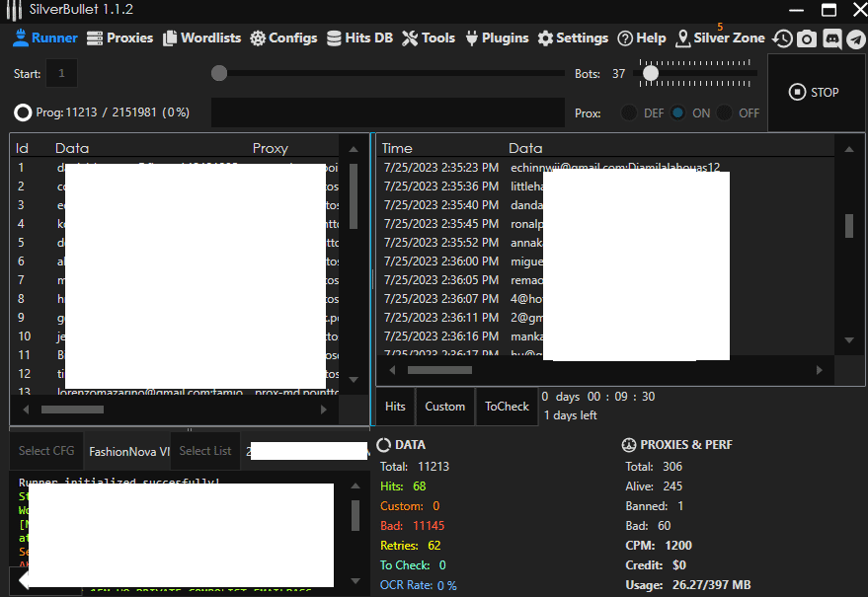The image size is (868, 597).
Task: Click left scroll arrow in hits list
Action: tap(392, 370)
